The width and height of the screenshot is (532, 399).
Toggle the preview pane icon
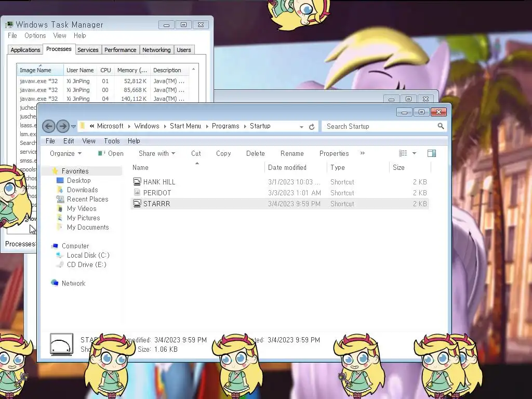432,153
